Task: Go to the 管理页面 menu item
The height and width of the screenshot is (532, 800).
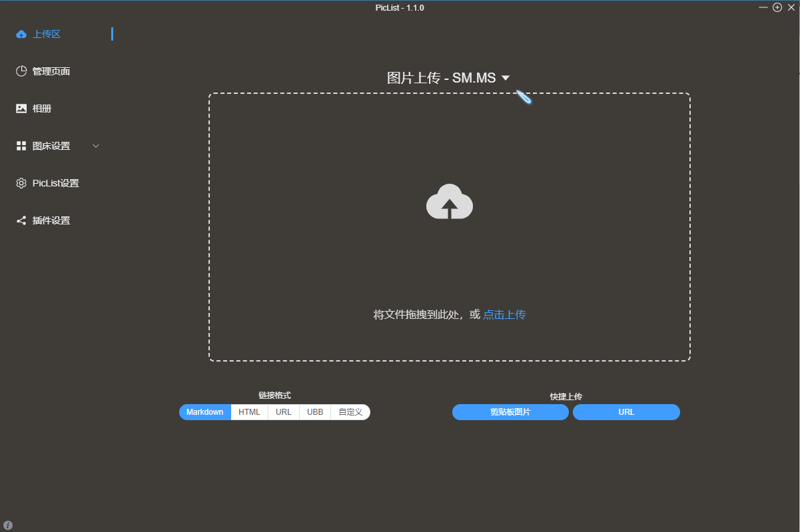Action: (x=51, y=71)
